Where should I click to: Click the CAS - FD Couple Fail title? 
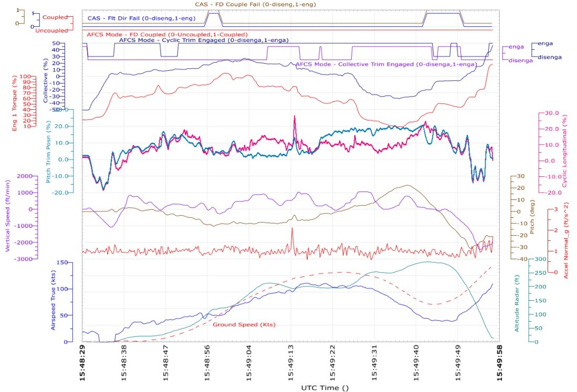click(255, 4)
